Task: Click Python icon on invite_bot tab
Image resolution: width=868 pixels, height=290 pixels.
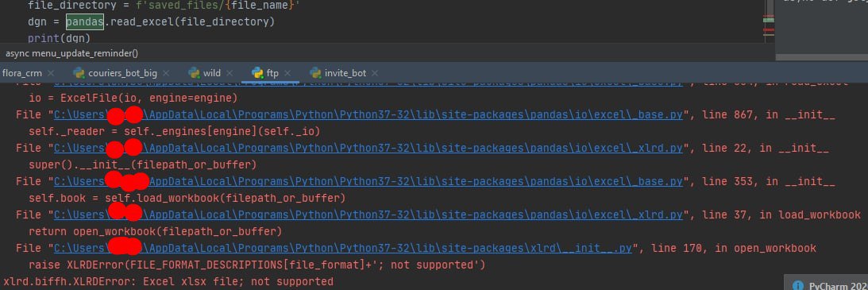Action: 315,72
